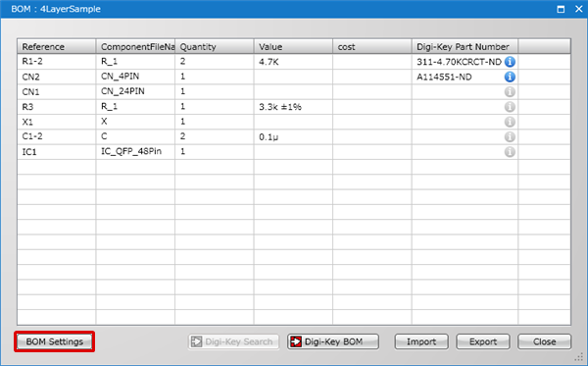The height and width of the screenshot is (366, 588).
Task: Sort by the Value column header
Action: tap(293, 46)
